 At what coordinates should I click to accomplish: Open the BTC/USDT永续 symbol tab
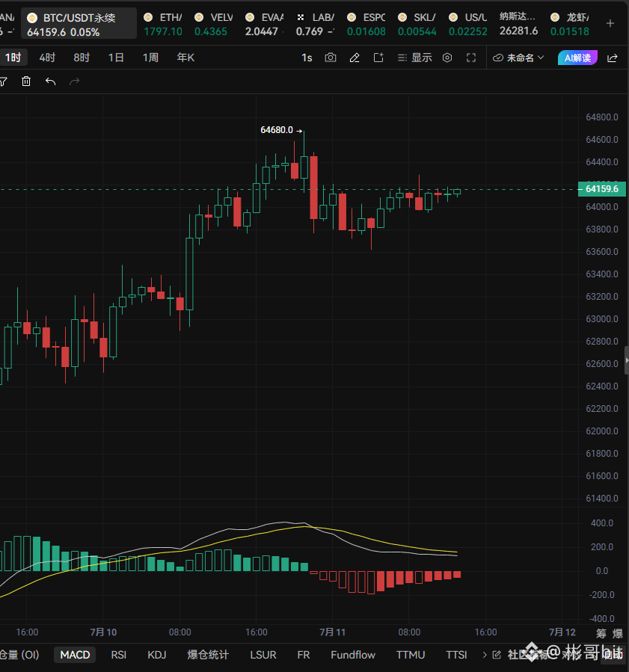click(x=79, y=24)
